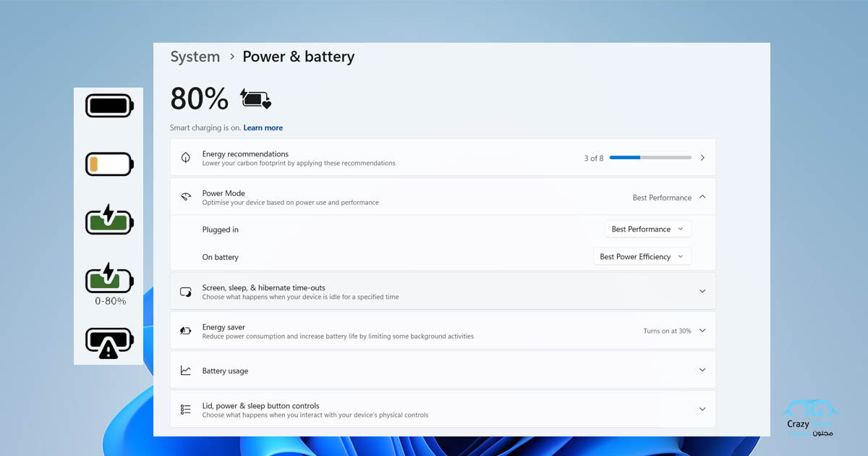Open the On battery Best Power Efficiency dropdown
Screen dimensions: 868x456
coord(642,257)
